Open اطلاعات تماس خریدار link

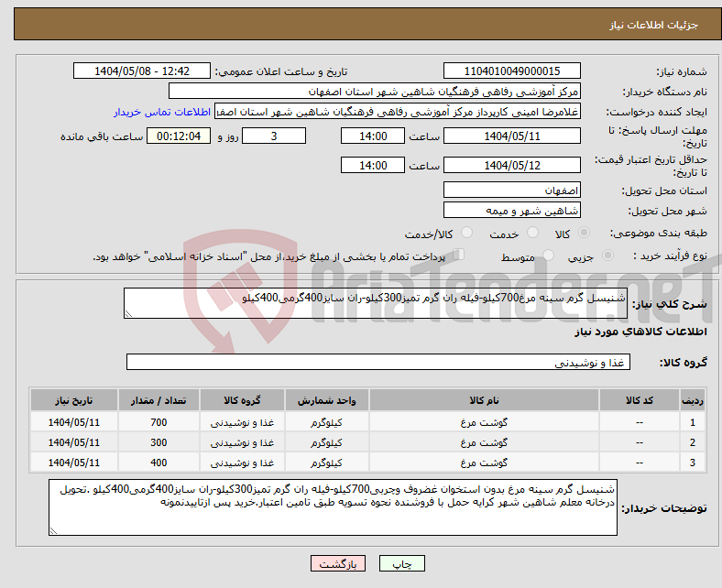point(162,112)
